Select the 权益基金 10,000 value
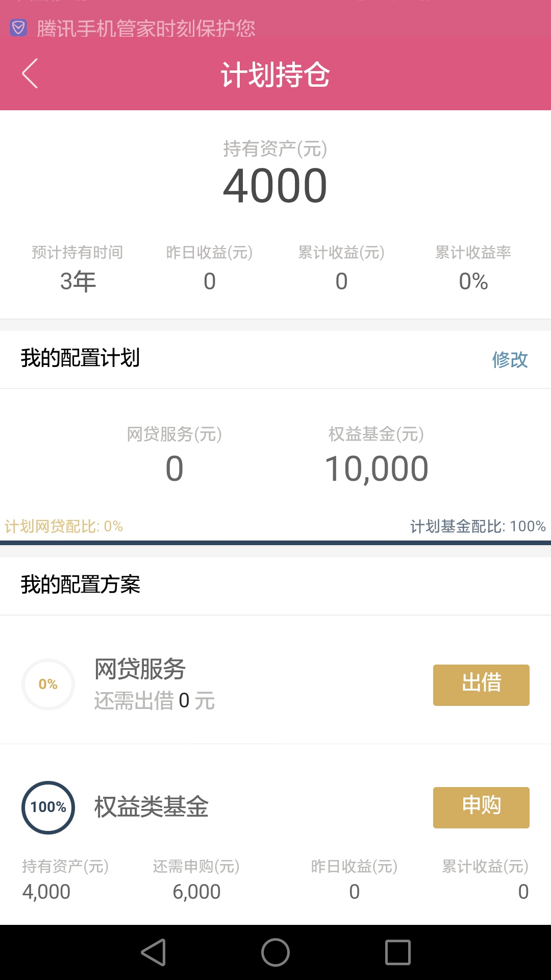This screenshot has width=551, height=980. click(x=377, y=469)
